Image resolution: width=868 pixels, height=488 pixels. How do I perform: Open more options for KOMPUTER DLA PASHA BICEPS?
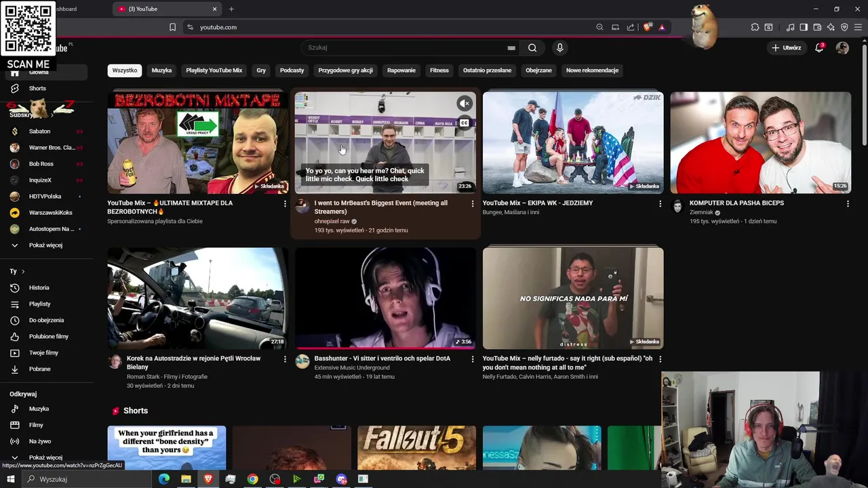848,203
